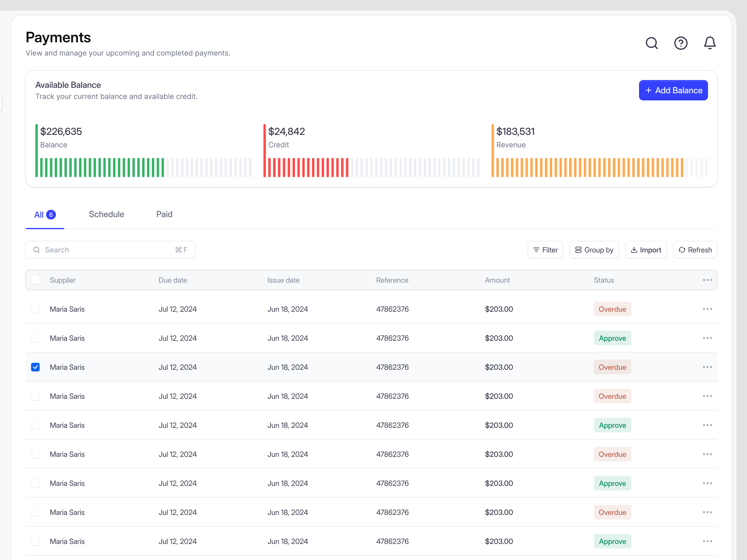Open three-dot menu on last visible row
Image resolution: width=747 pixels, height=560 pixels.
pyautogui.click(x=707, y=542)
